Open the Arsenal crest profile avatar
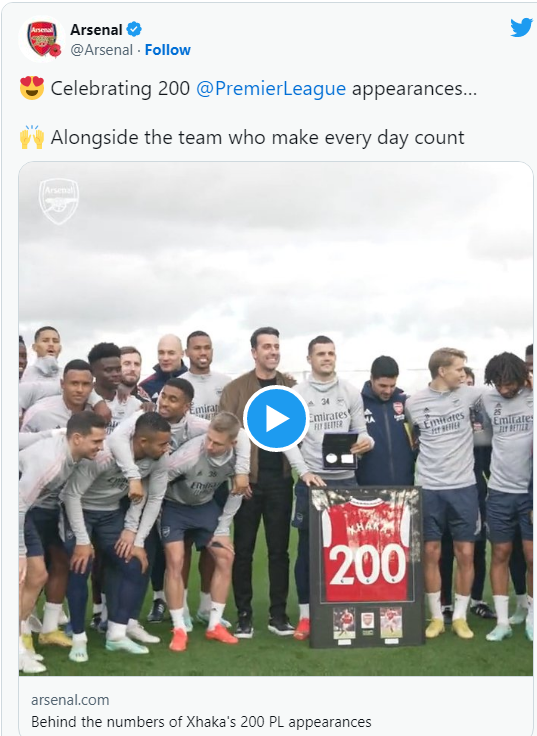Image resolution: width=537 pixels, height=736 pixels. (42, 39)
